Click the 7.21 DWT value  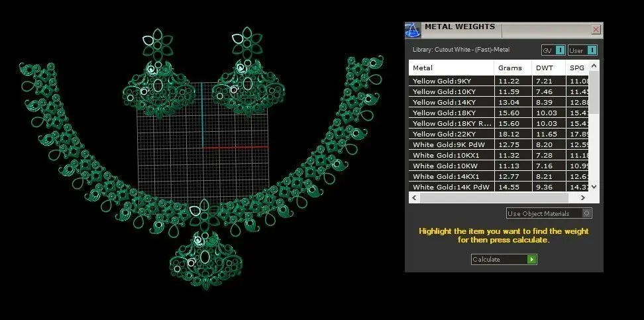(x=544, y=81)
